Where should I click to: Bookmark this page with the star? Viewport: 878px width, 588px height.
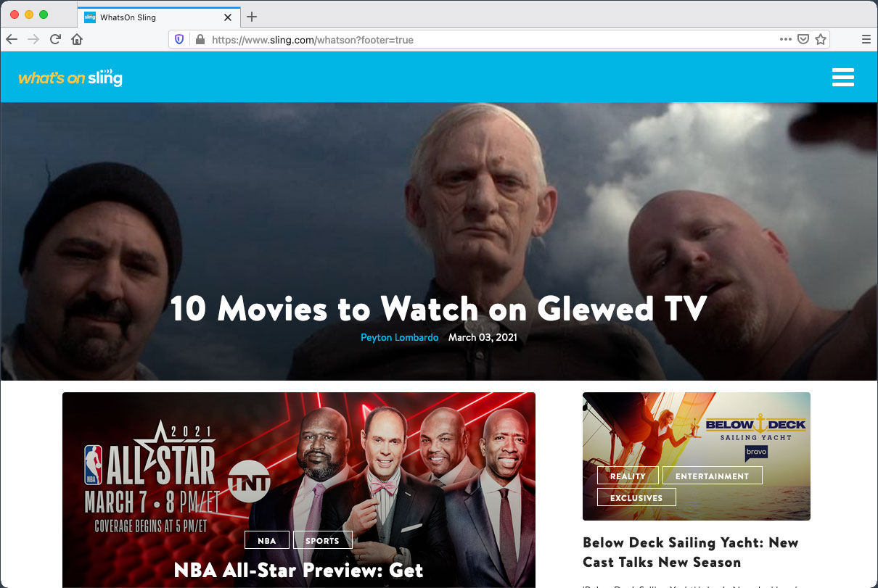tap(821, 40)
